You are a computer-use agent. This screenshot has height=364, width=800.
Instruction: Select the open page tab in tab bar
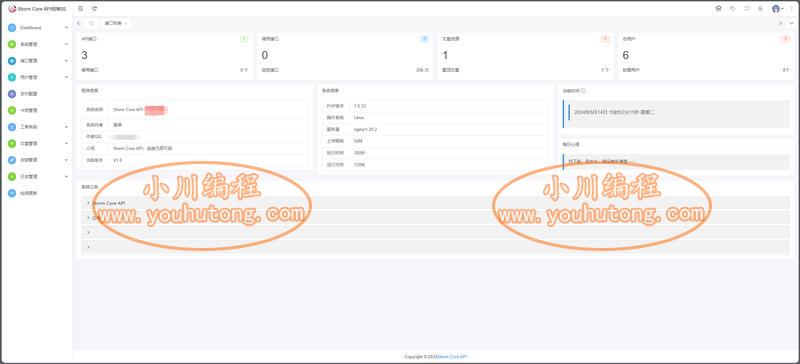click(x=116, y=23)
